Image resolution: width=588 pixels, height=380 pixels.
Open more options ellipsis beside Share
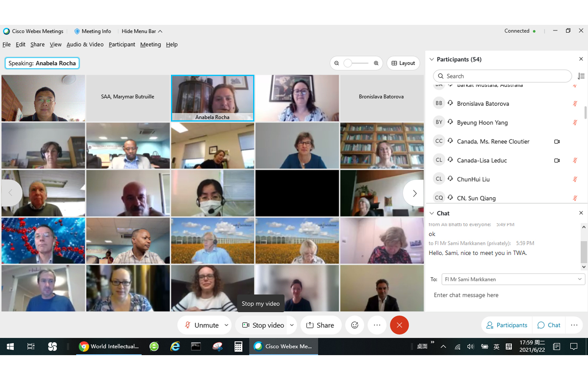pyautogui.click(x=377, y=325)
